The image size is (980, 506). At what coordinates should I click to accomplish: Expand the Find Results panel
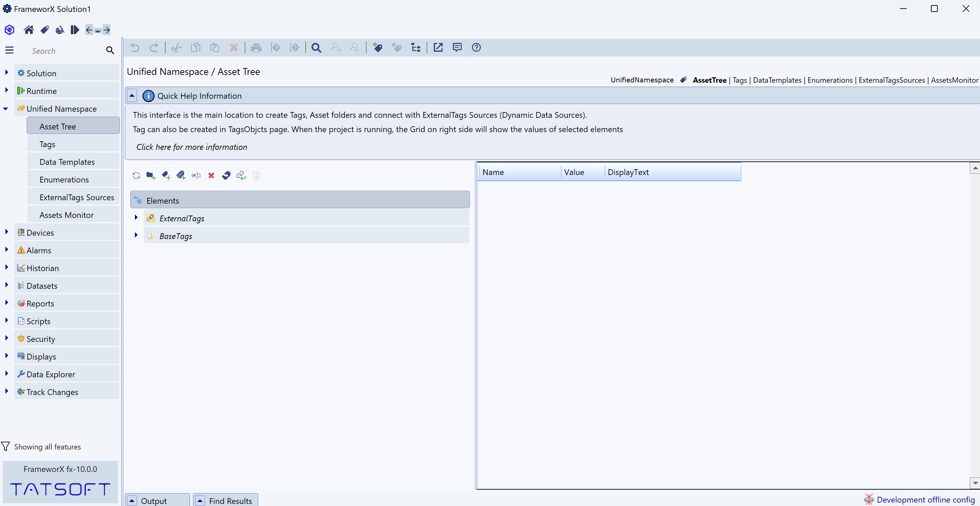200,501
